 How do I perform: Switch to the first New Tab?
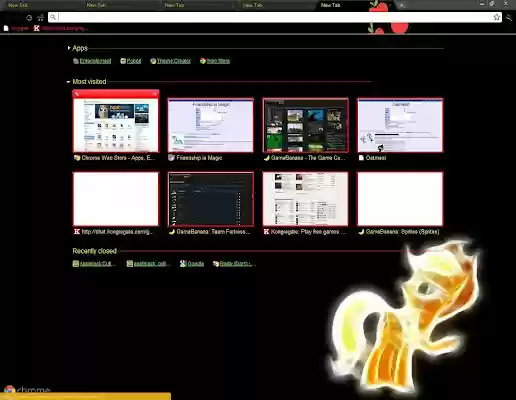[x=18, y=5]
